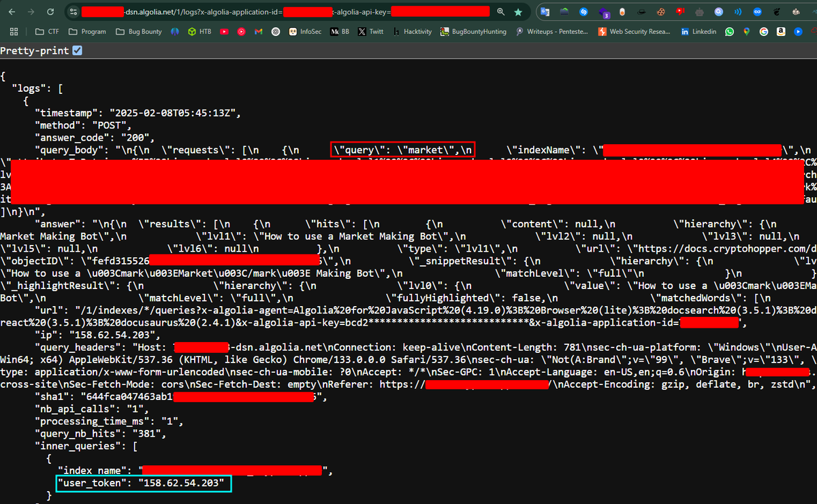This screenshot has width=817, height=504.
Task: Open the YouTube bookmark icon
Action: 225,31
